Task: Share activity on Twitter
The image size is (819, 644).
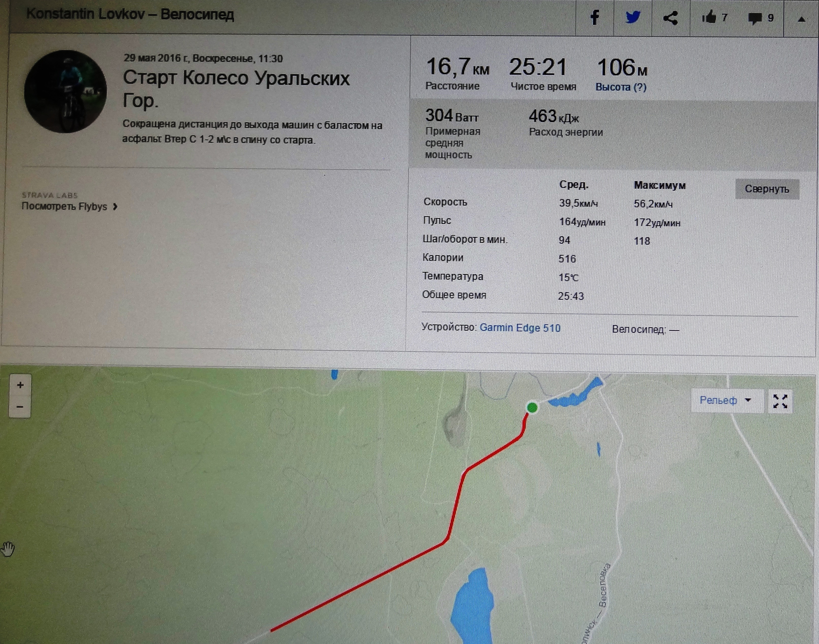Action: point(633,17)
